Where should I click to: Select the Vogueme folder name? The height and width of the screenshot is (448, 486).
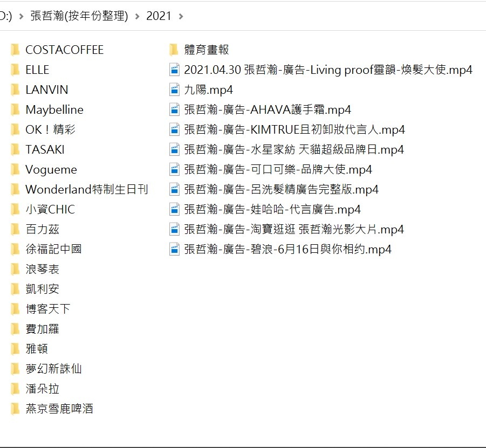51,169
